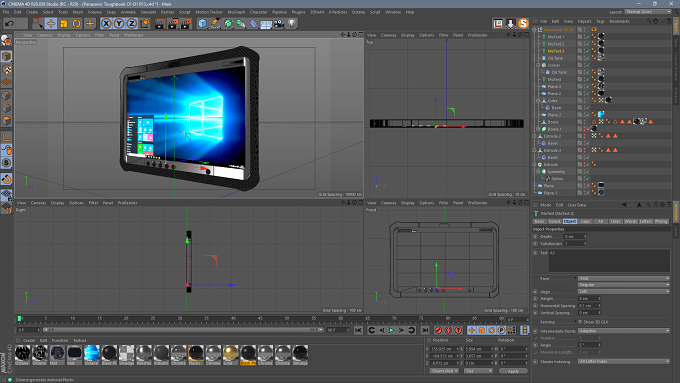Open Intermediate Points dropdown

click(624, 331)
